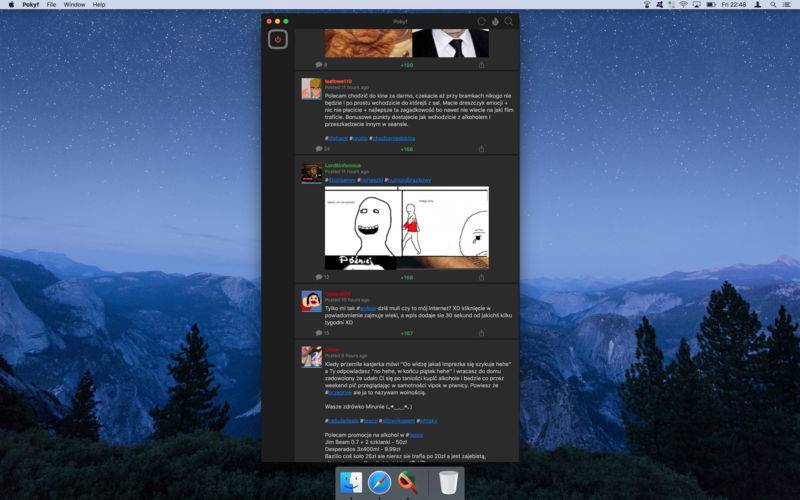
Task: Open the author name of the cashier story post
Action: (332, 349)
